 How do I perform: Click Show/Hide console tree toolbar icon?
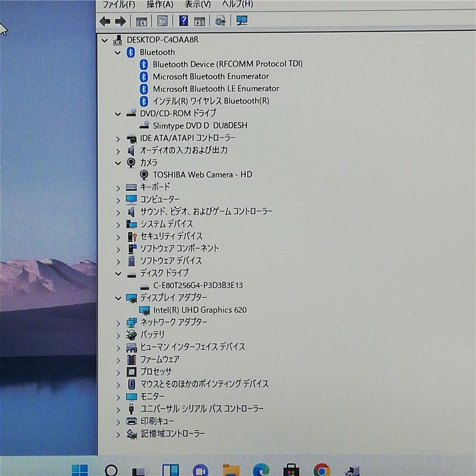(141, 21)
